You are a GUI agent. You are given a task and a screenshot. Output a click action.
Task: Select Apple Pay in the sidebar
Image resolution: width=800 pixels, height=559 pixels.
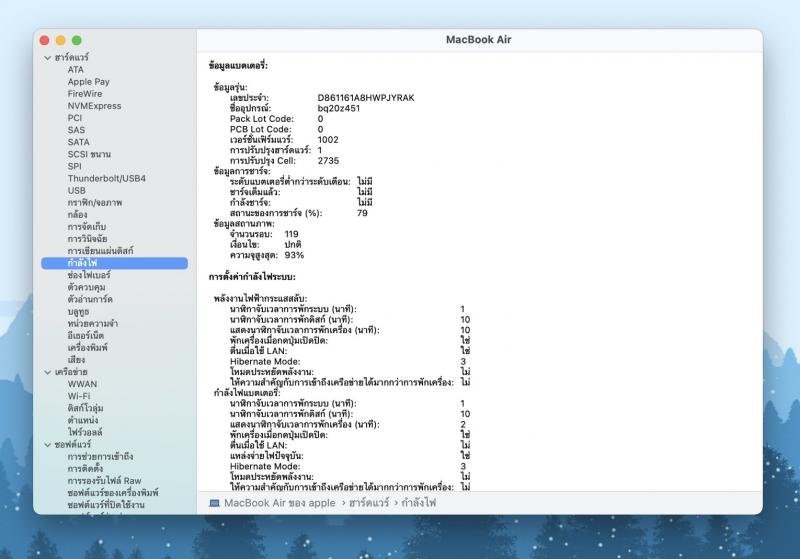(x=88, y=82)
